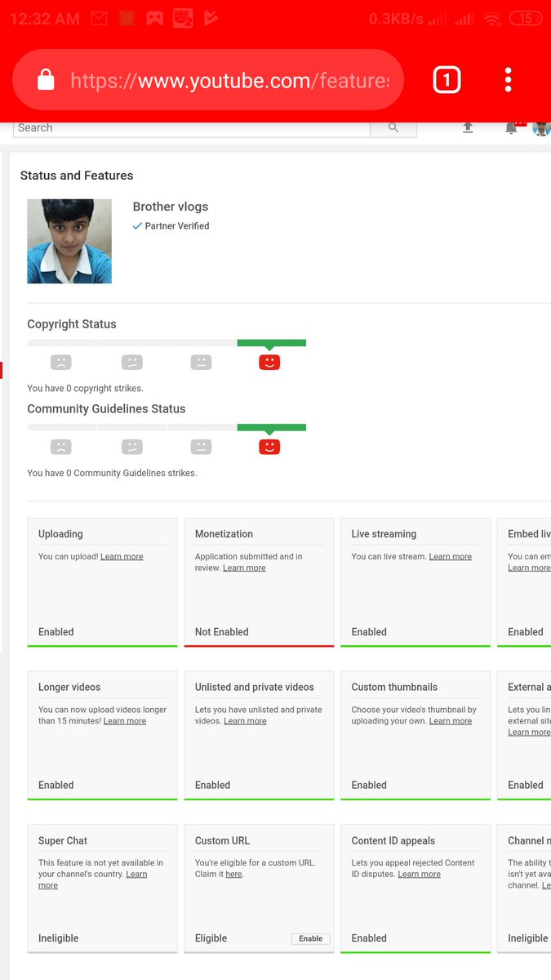Click the Super Chat 'Ineligible' status text
The width and height of the screenshot is (551, 980).
59,938
